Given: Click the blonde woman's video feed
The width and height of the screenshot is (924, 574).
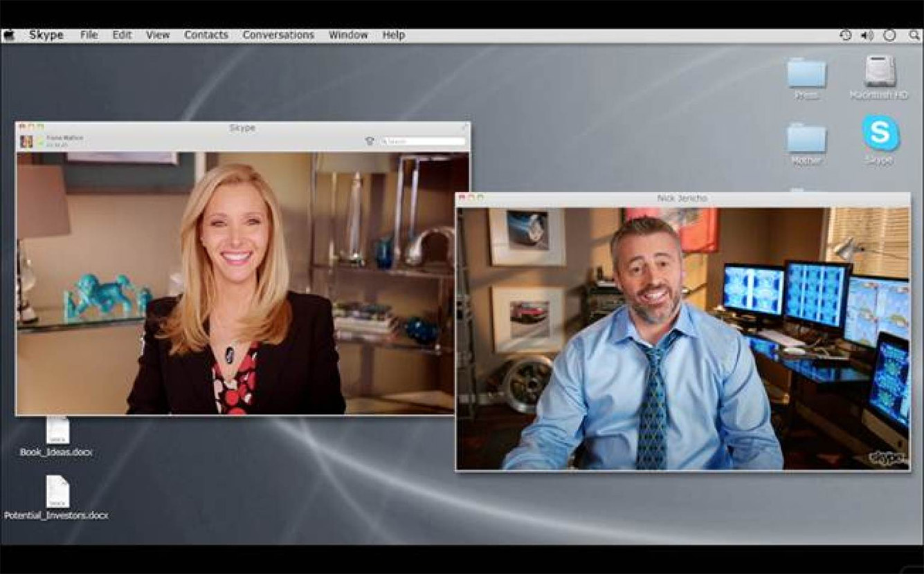Looking at the screenshot, I should click(235, 284).
